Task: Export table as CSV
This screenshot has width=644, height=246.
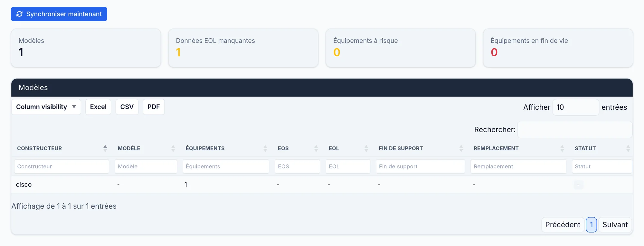Action: coord(127,107)
